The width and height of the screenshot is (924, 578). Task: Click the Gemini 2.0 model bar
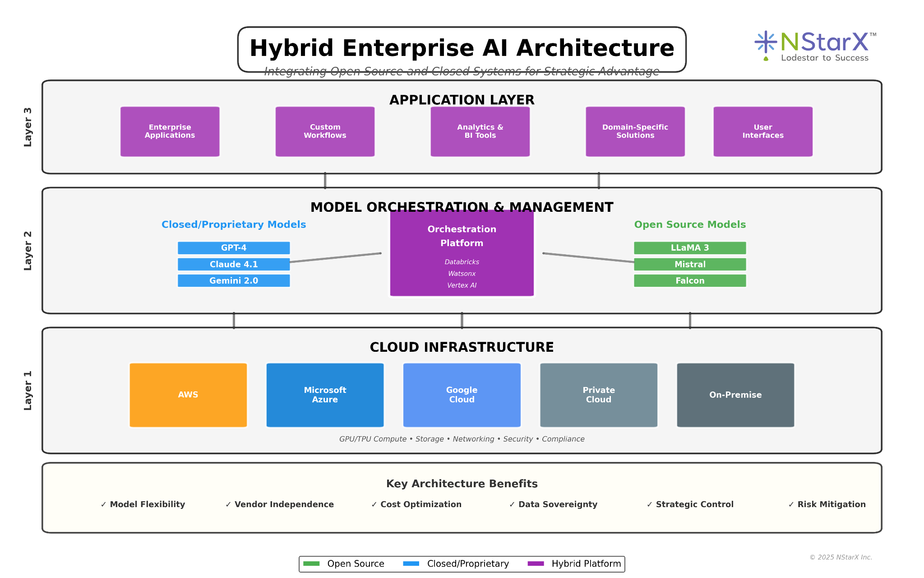pyautogui.click(x=234, y=280)
